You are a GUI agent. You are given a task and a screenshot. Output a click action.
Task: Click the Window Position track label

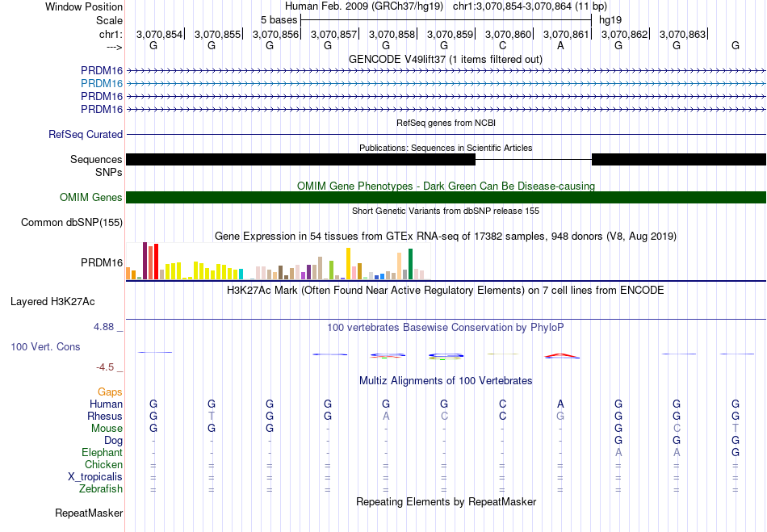coord(84,6)
